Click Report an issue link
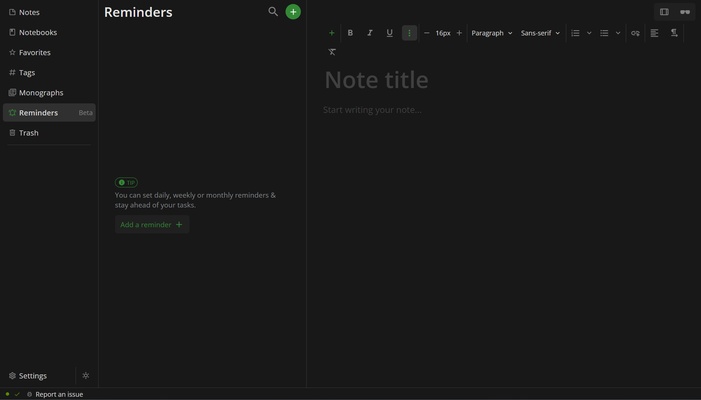This screenshot has width=701, height=400. (x=55, y=394)
